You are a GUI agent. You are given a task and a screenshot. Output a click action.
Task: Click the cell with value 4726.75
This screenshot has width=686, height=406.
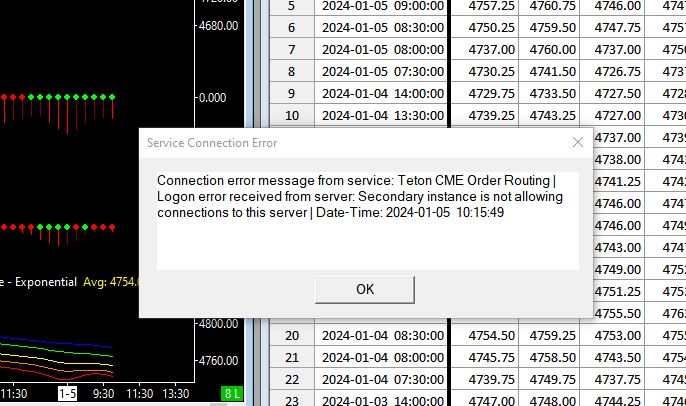[x=612, y=71]
